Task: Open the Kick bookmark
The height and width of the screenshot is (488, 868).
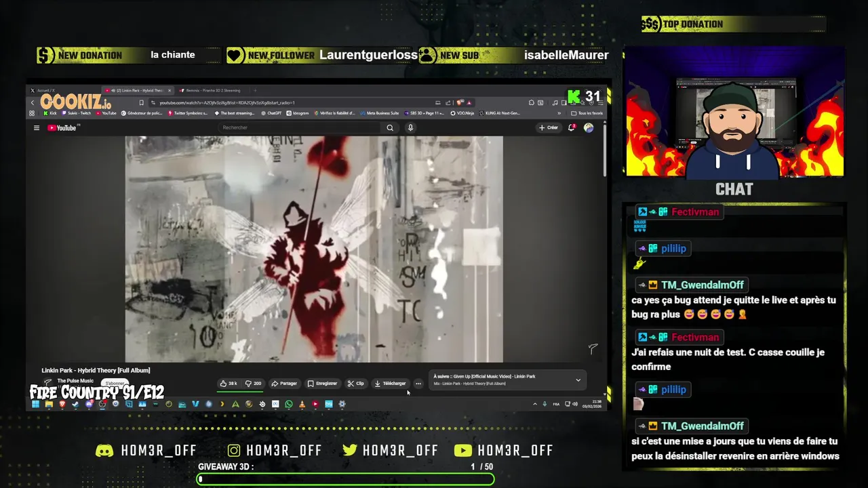Action: [x=50, y=113]
